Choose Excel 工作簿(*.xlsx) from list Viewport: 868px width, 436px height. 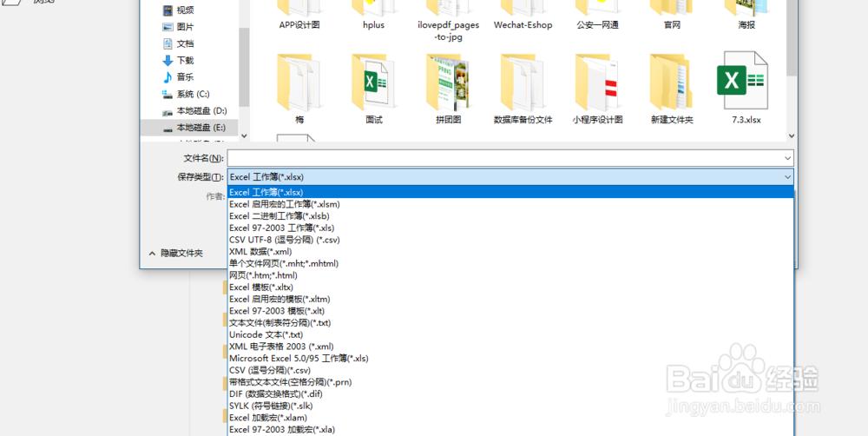click(510, 192)
